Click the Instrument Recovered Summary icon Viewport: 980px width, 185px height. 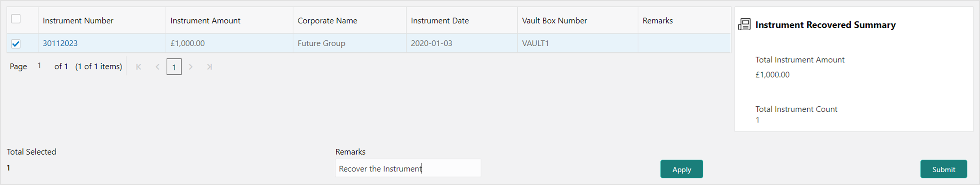pos(744,25)
